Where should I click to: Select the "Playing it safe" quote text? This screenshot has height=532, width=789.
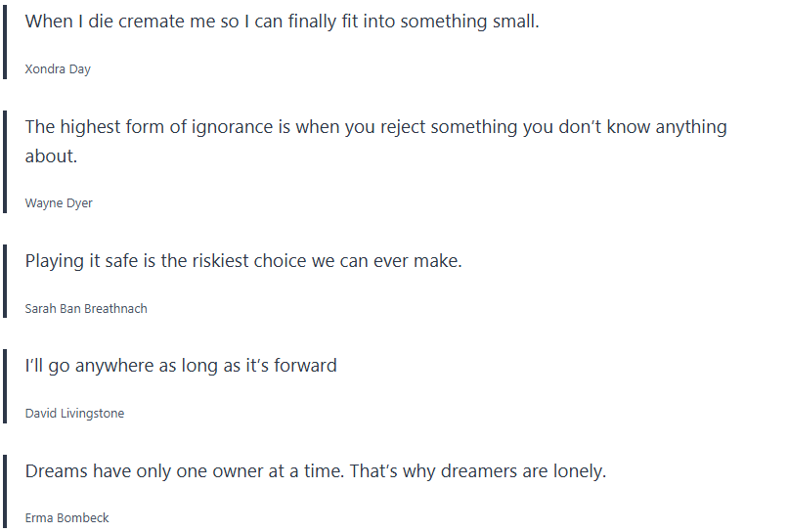[x=243, y=261]
